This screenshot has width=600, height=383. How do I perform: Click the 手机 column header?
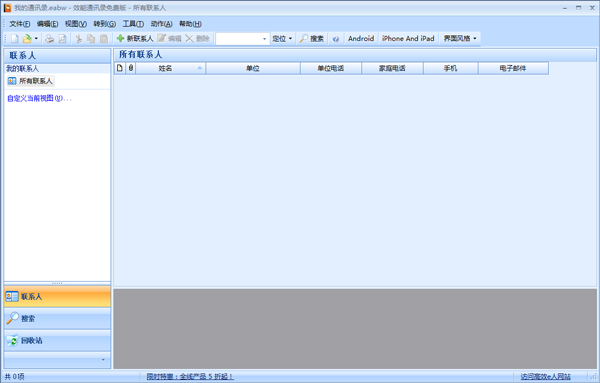(450, 68)
